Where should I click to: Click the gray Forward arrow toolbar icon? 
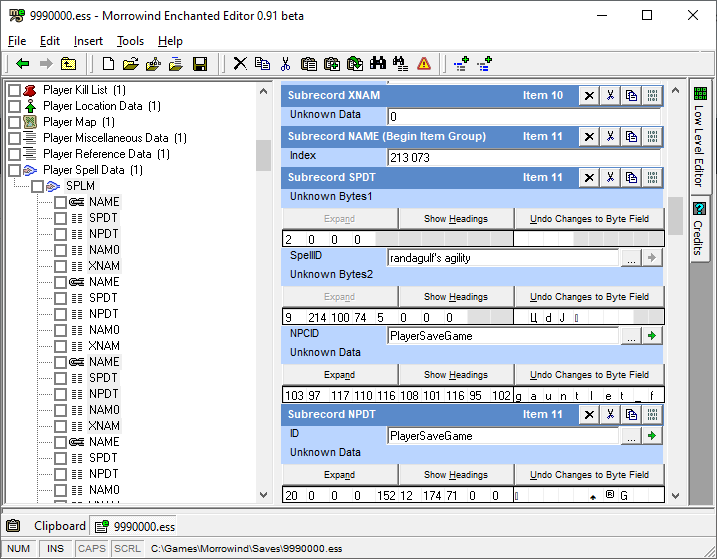(x=46, y=64)
